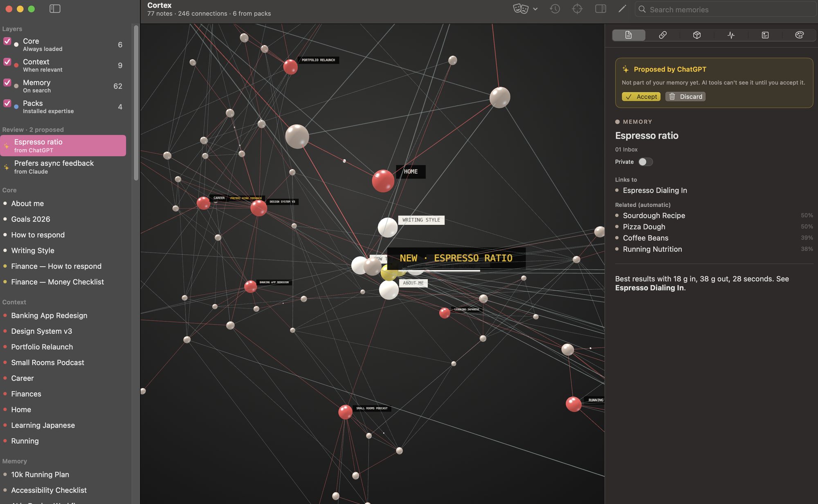This screenshot has height=504, width=818.
Task: Click the HOME node in graph
Action: tap(383, 181)
